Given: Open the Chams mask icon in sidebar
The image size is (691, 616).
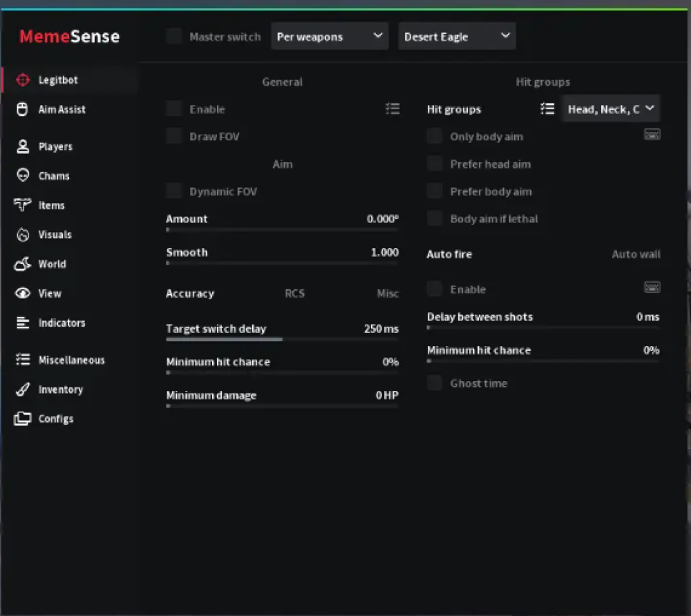Looking at the screenshot, I should coord(23,175).
